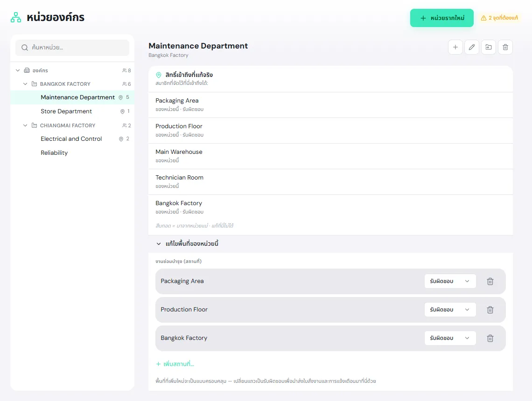The image size is (532, 401).
Task: Click the เพิ่มสถานที่ add location link
Action: click(175, 364)
